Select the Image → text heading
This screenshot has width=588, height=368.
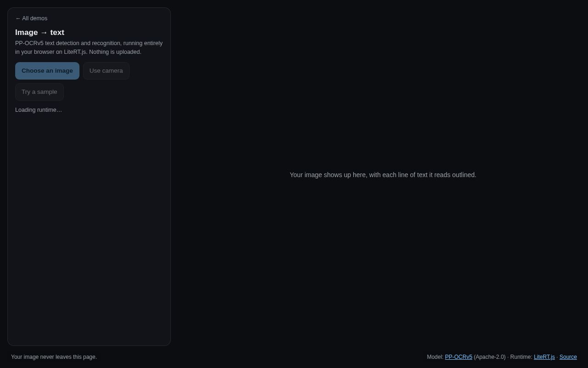[x=40, y=33]
